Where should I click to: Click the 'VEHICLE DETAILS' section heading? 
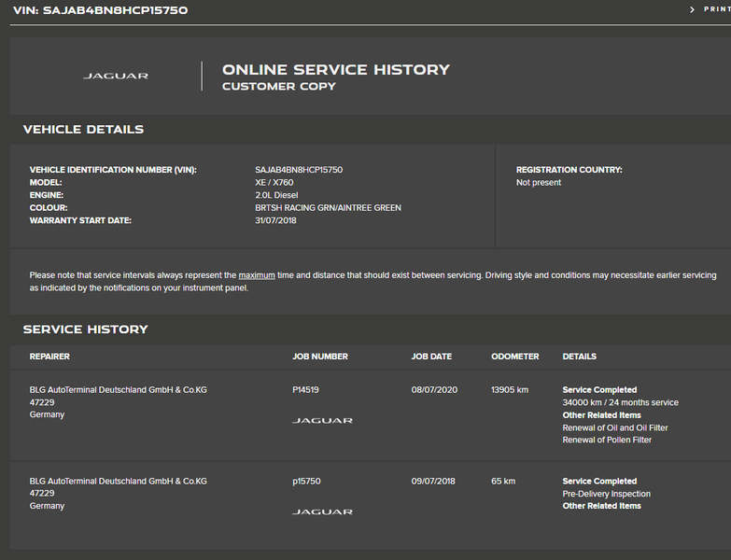(x=83, y=130)
